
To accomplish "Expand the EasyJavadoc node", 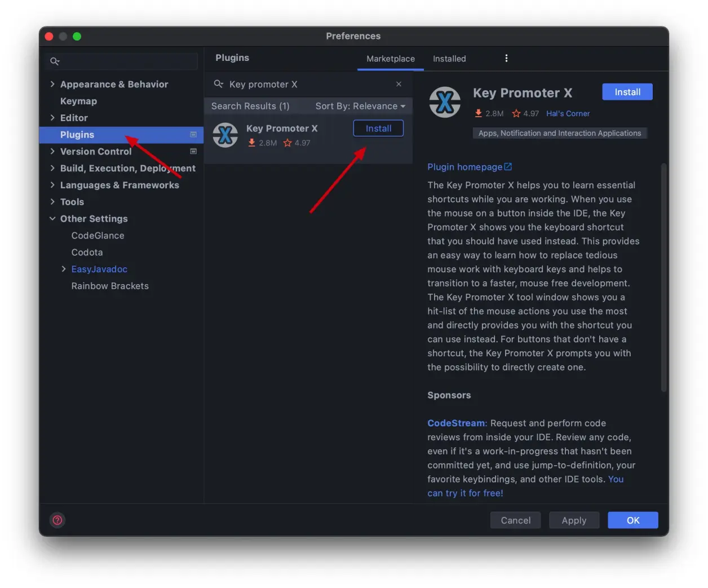I will tap(64, 269).
